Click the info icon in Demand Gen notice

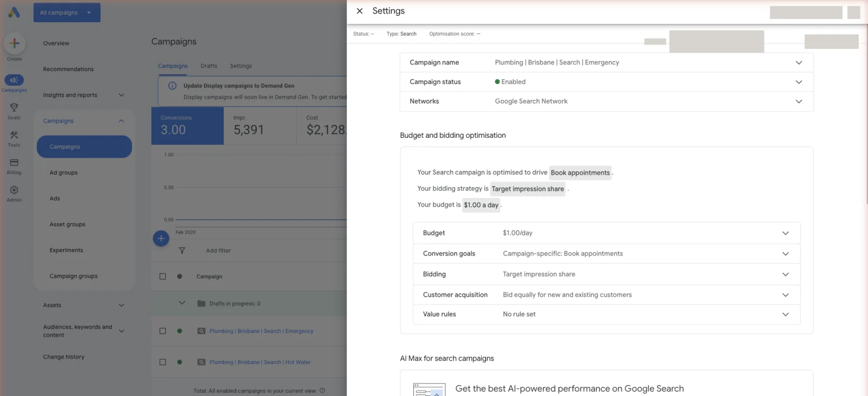pyautogui.click(x=173, y=86)
